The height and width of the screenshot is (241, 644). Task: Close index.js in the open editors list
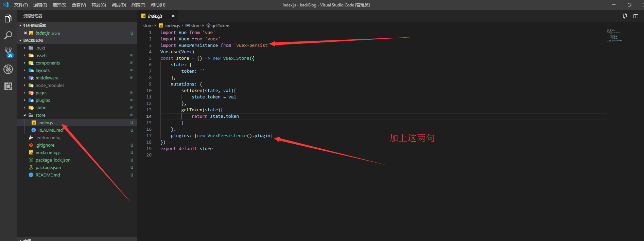[25, 33]
